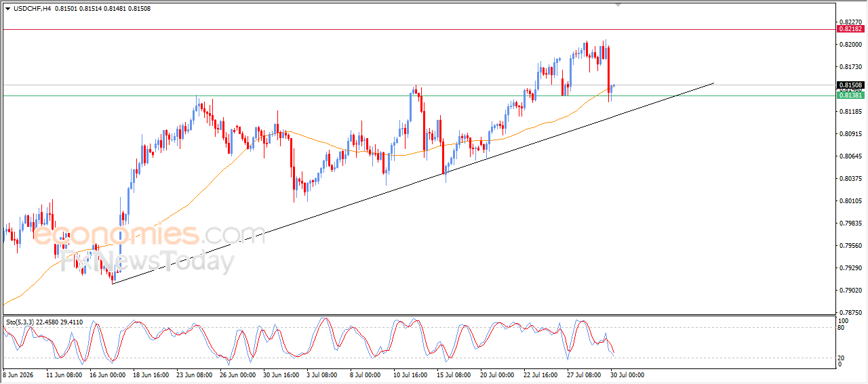
Task: Click the 20 level on stochastic scale
Action: (842, 357)
